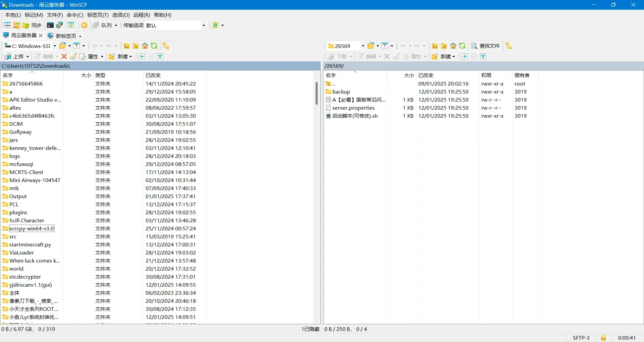
Task: Go to local home directory icon
Action: tap(145, 46)
